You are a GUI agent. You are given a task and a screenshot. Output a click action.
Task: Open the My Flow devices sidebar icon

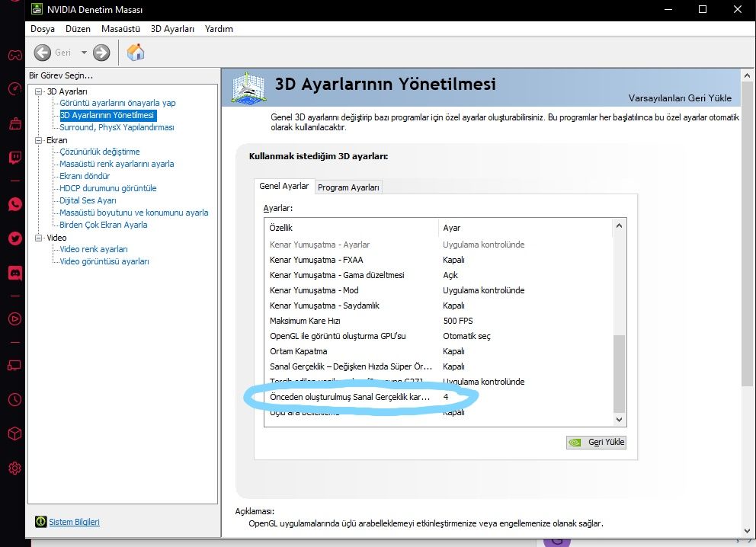pyautogui.click(x=14, y=366)
